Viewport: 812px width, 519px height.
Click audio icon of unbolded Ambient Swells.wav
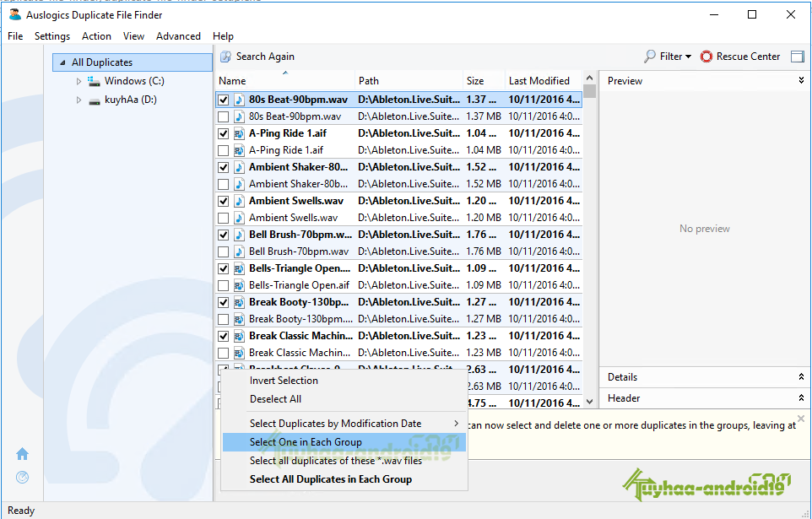point(239,218)
